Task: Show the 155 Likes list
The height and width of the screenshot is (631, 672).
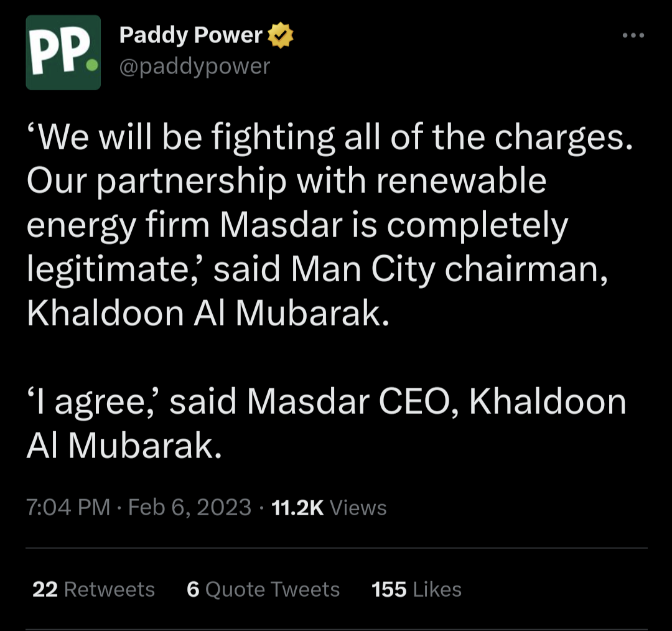Action: [x=416, y=589]
